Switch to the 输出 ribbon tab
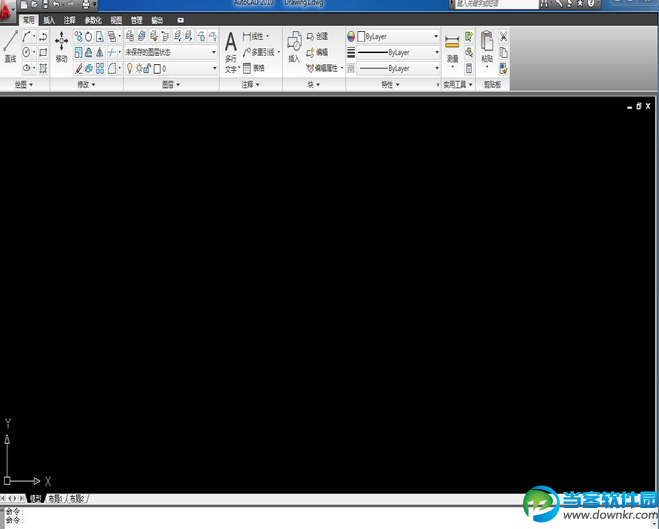659x529 pixels. 157,20
